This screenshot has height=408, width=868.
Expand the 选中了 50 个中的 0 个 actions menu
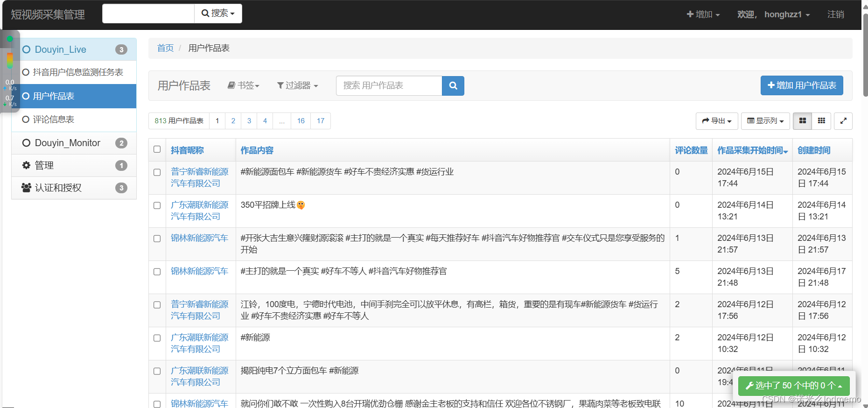(794, 386)
